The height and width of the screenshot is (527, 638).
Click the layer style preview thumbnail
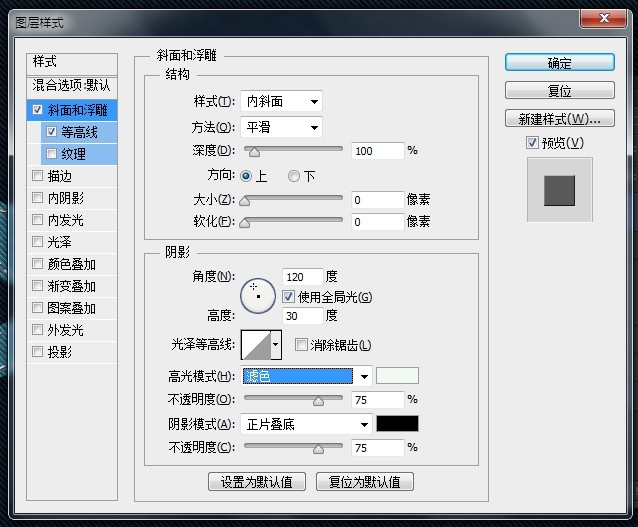[560, 190]
